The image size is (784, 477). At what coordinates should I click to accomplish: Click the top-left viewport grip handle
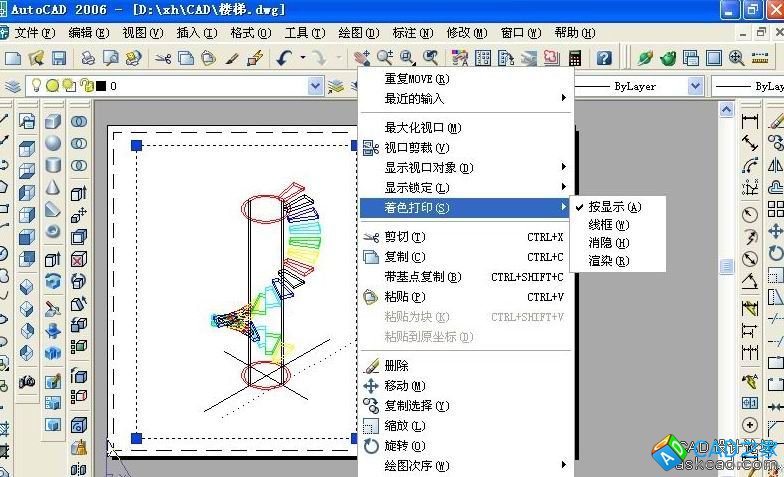click(x=137, y=146)
